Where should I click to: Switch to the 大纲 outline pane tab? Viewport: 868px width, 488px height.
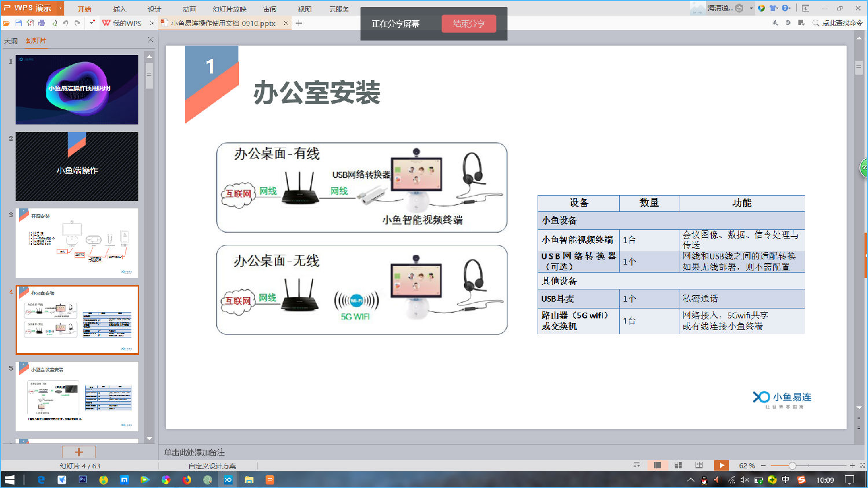(x=11, y=41)
